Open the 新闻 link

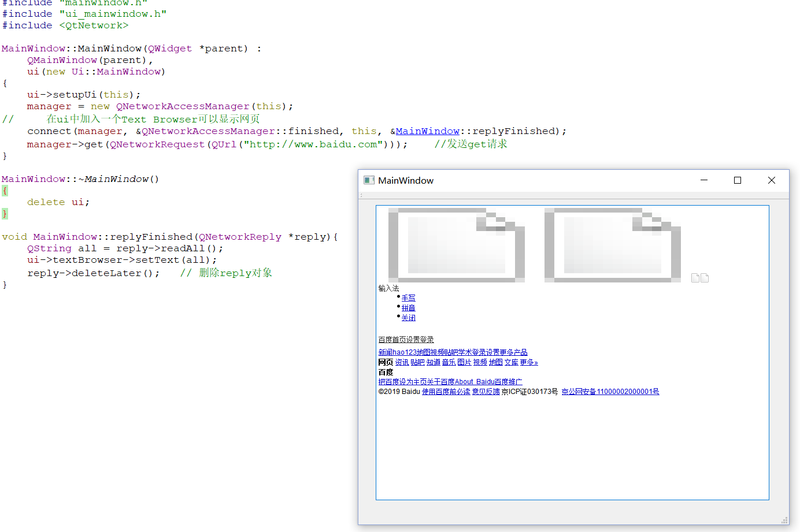pyautogui.click(x=386, y=352)
